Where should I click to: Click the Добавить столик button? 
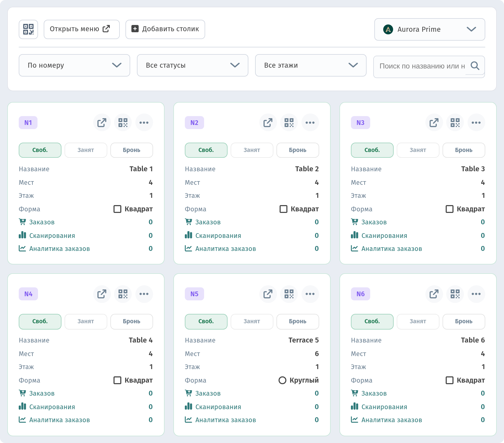[165, 29]
